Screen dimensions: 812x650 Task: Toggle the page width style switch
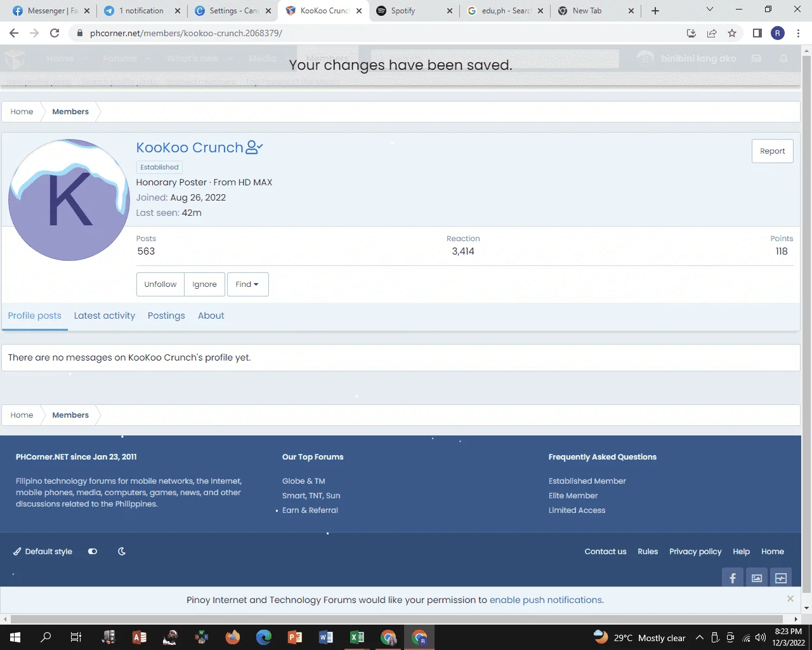point(93,552)
